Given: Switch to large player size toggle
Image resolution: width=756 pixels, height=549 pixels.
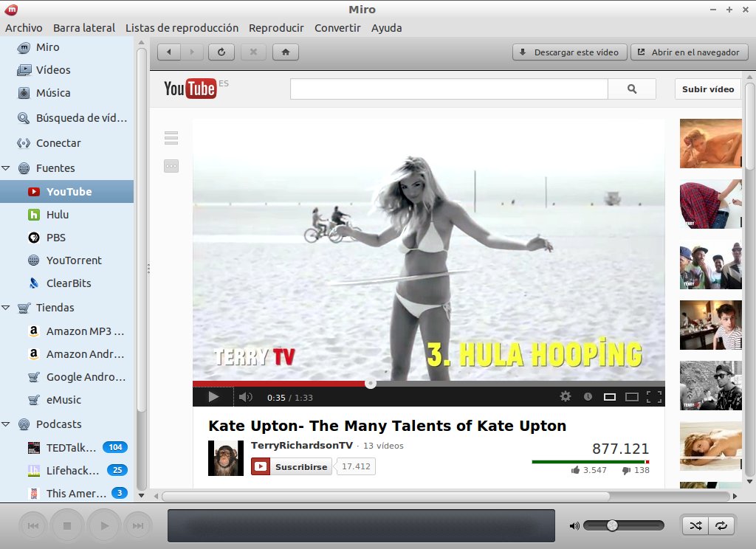Looking at the screenshot, I should tap(632, 397).
